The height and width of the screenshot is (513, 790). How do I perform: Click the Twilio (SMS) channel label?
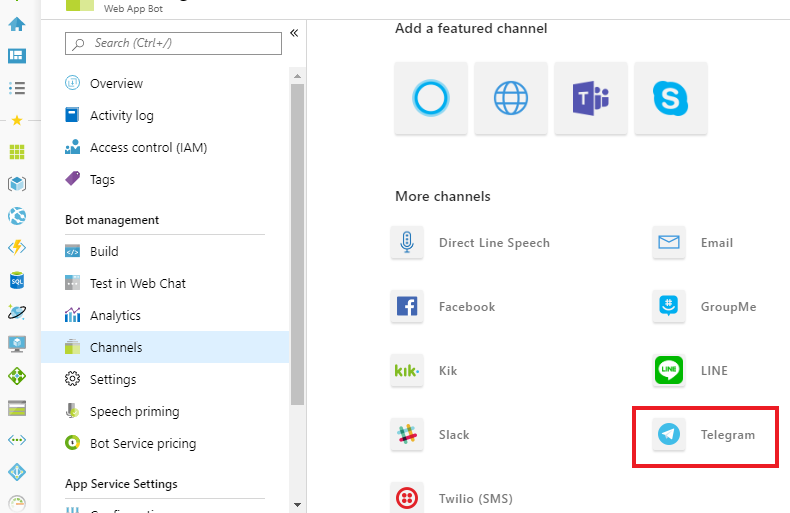coord(476,498)
